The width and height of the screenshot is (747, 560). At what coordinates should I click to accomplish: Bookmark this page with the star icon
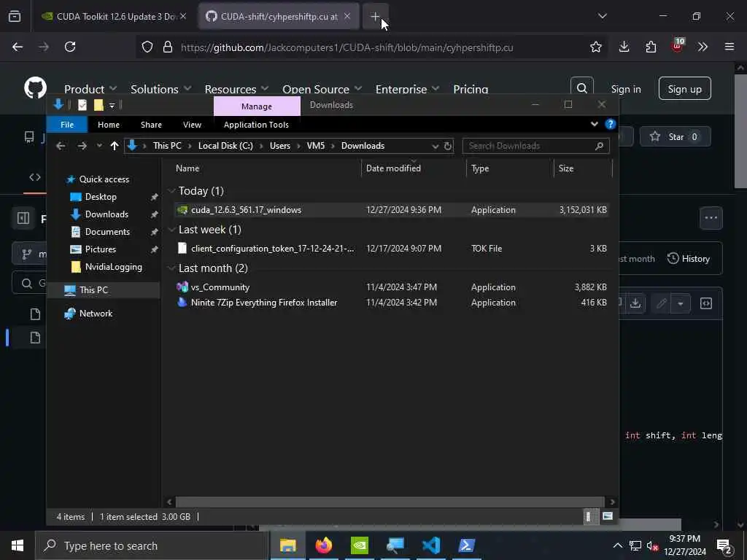[x=595, y=47]
